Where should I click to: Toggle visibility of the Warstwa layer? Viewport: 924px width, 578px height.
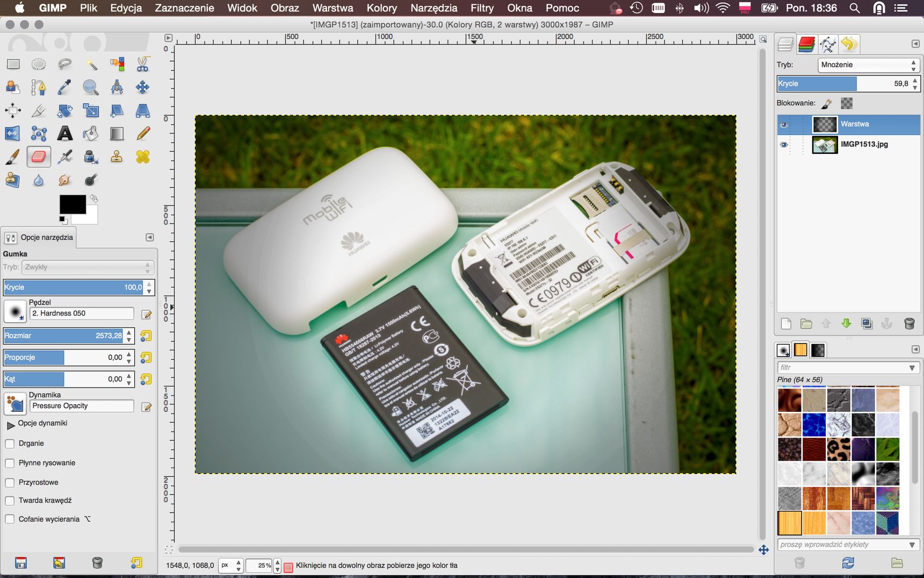[x=784, y=125]
